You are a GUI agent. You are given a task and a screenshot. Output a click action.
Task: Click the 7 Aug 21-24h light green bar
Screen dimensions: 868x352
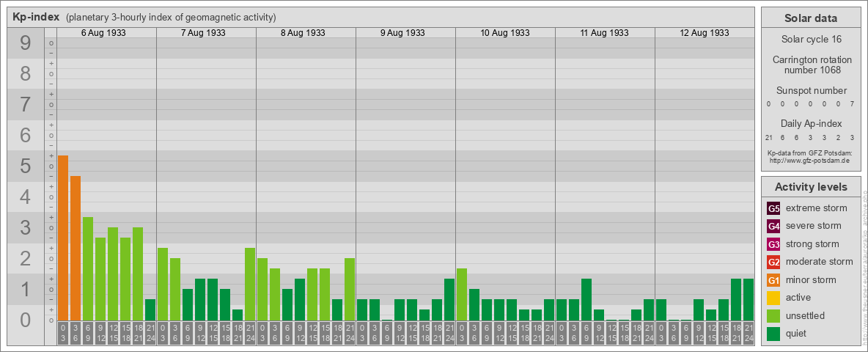click(250, 284)
